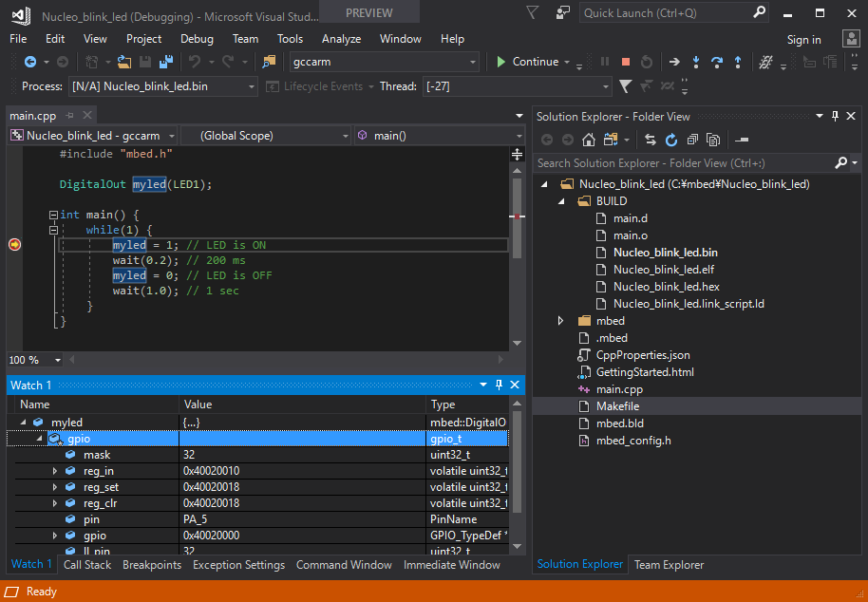Click the feedback icon near Quick Launch
The image size is (868, 602).
[x=563, y=12]
